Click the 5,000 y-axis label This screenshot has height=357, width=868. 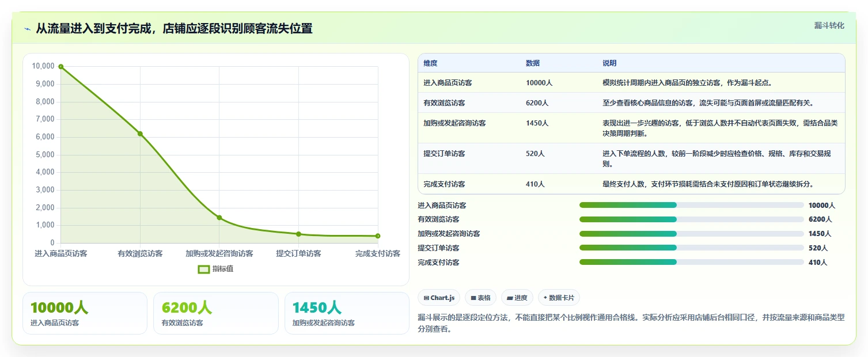point(45,155)
